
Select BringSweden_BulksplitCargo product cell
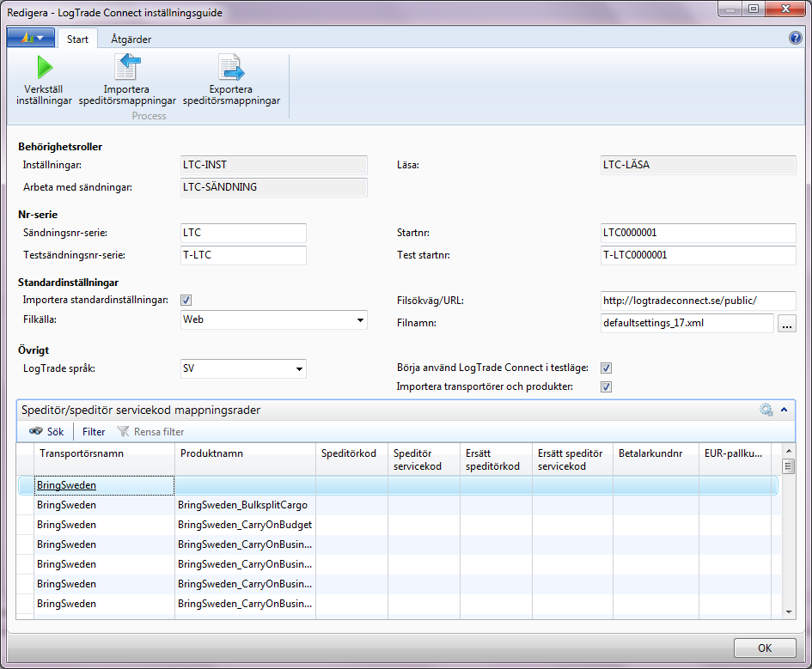pos(243,505)
